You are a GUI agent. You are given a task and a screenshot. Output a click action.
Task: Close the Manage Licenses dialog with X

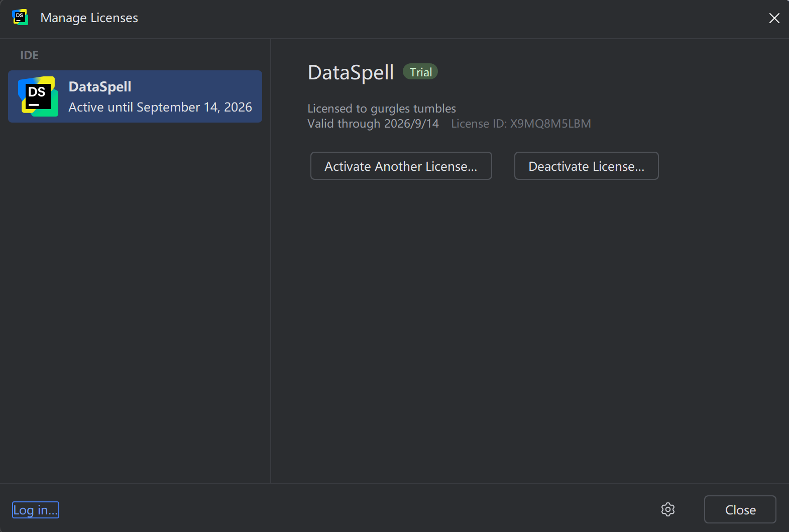point(774,18)
